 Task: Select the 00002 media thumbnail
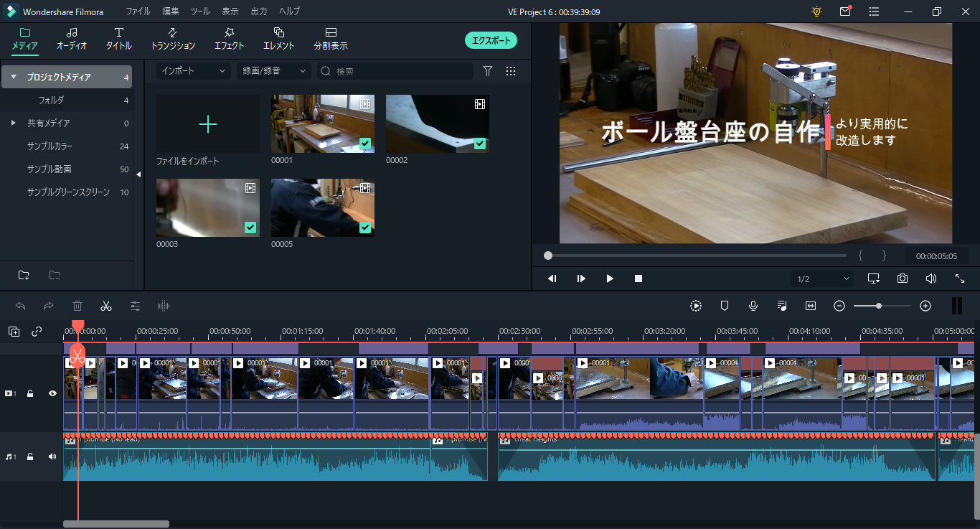click(x=437, y=123)
